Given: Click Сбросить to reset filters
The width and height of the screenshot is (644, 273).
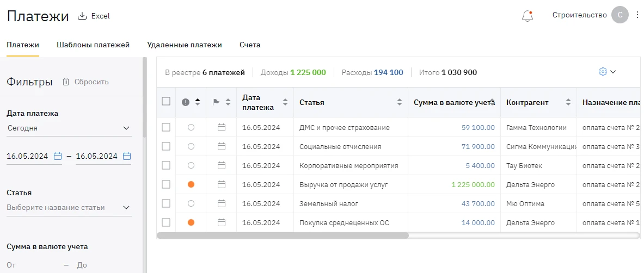Looking at the screenshot, I should [86, 82].
